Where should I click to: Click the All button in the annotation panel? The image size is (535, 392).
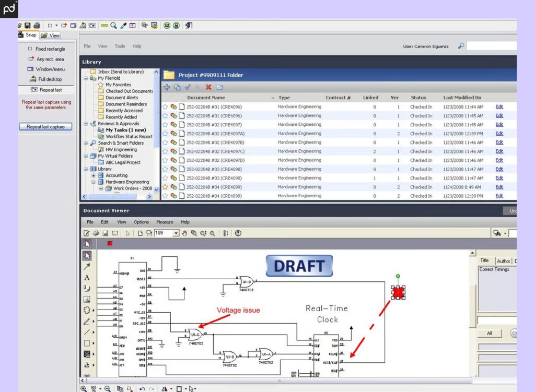tap(489, 333)
